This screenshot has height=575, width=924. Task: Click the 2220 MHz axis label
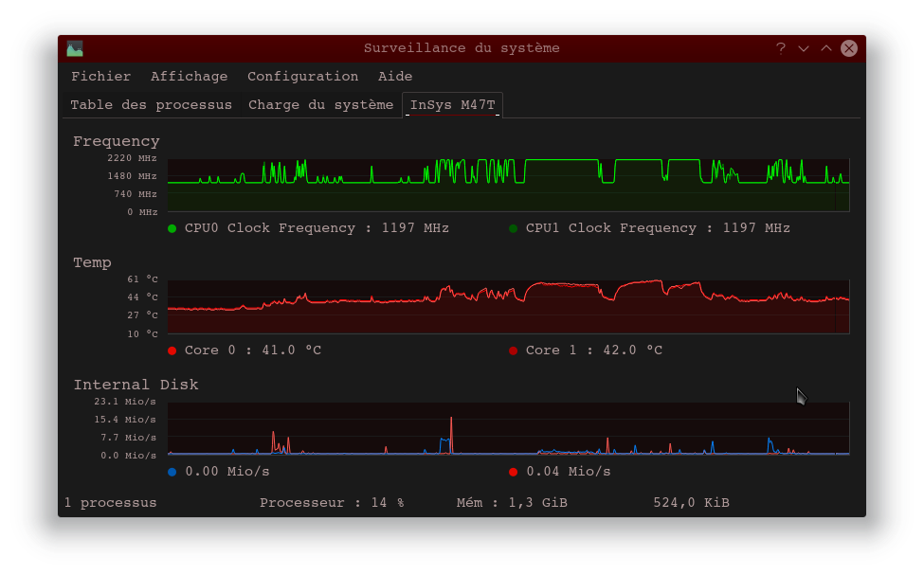point(132,158)
